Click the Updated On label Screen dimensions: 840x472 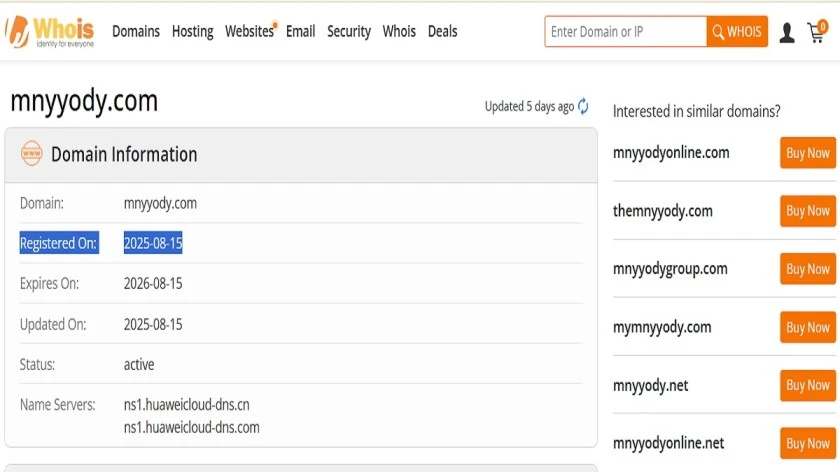pos(53,324)
